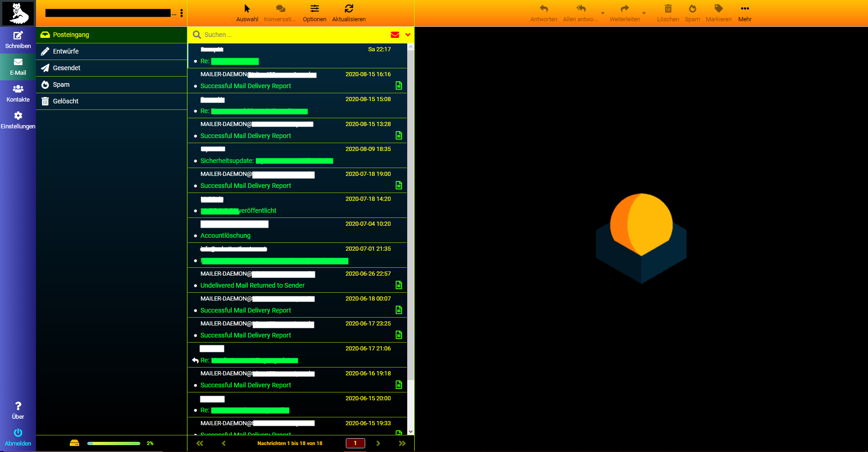Image resolution: width=868 pixels, height=452 pixels.
Task: Toggle unread flag on Accountlöschung message
Action: (196, 236)
